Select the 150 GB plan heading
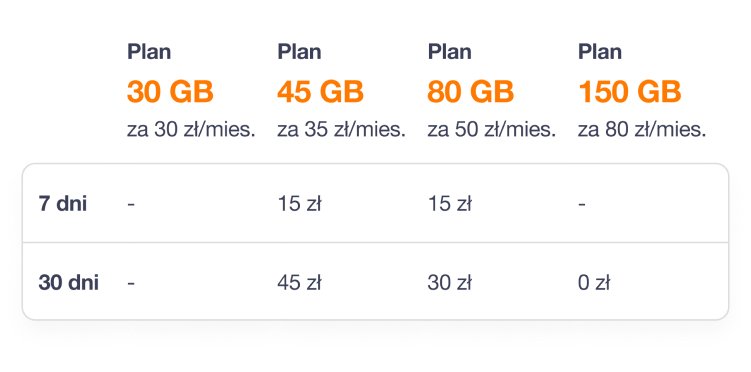Viewport: 751px width, 372px height. pos(629,92)
